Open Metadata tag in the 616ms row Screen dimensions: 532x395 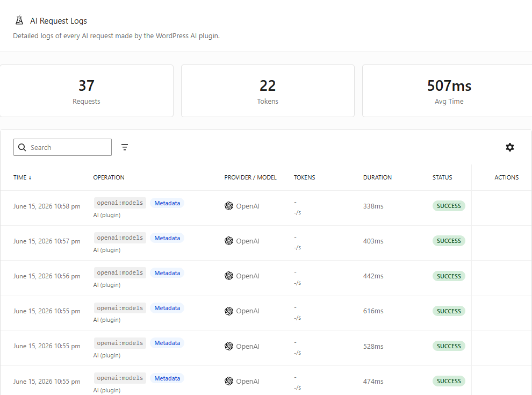point(167,308)
